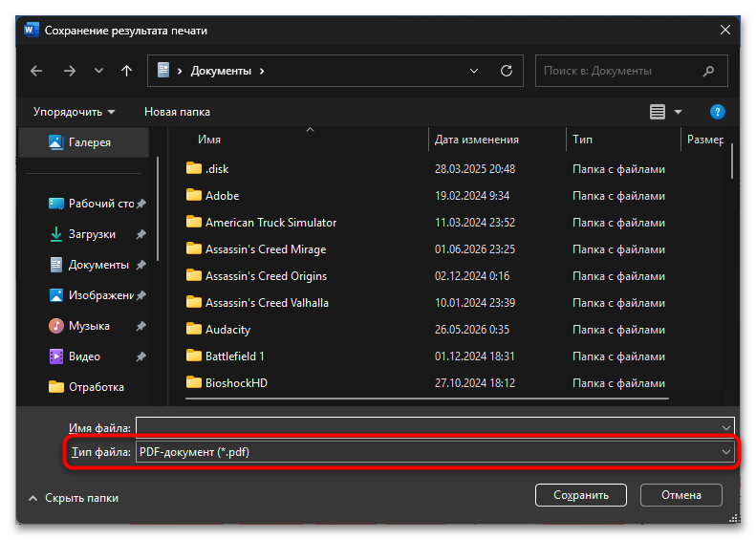Click the Word icon in title bar

tap(31, 30)
